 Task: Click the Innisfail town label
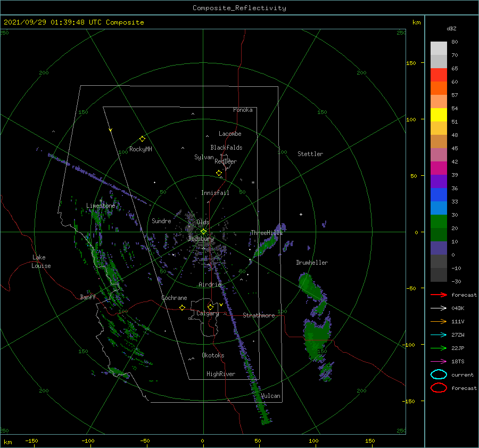pos(215,193)
